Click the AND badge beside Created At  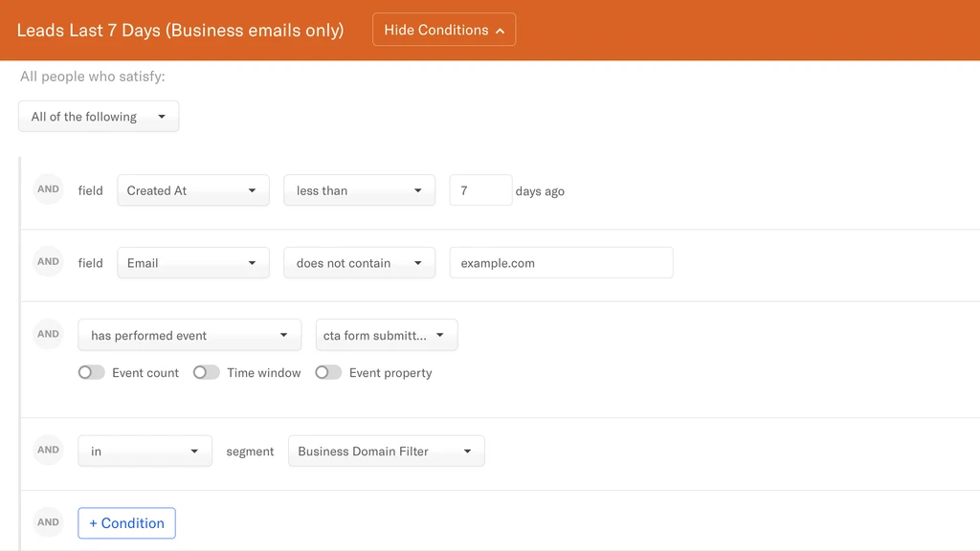(48, 189)
